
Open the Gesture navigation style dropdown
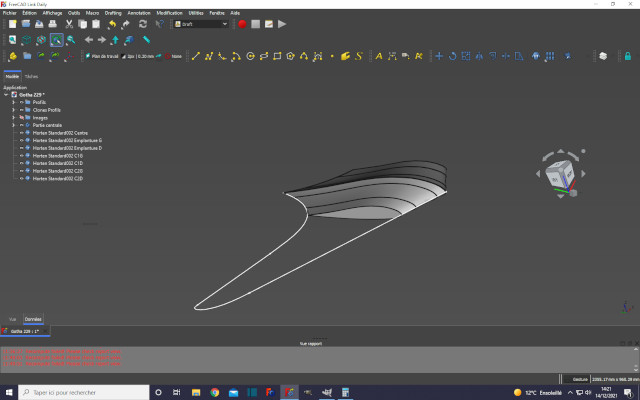pyautogui.click(x=577, y=379)
